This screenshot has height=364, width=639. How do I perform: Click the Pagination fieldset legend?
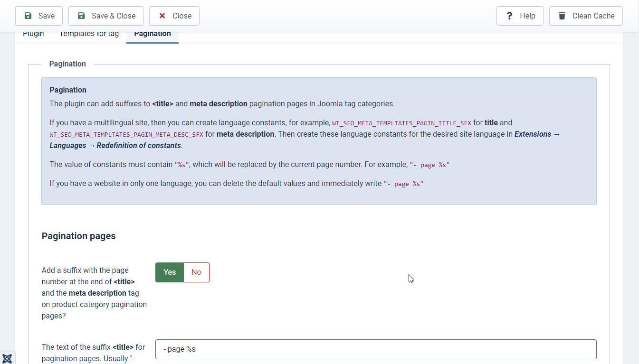tap(67, 64)
